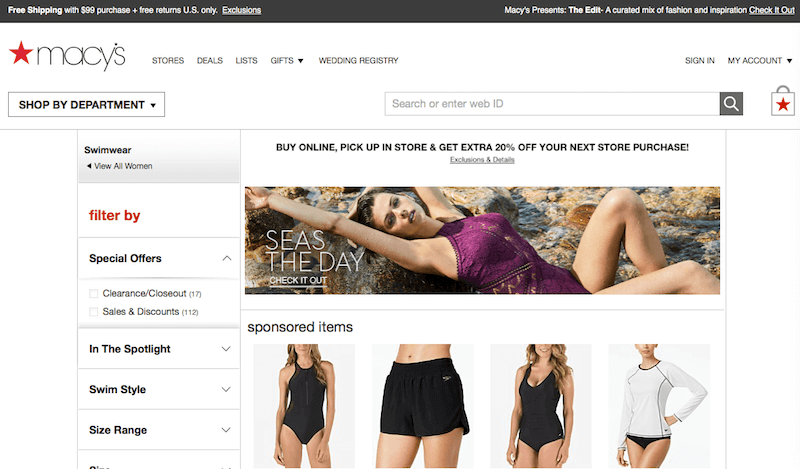Click the 'sponsored items' heading
Viewport: 800px width, 469px height.
(x=300, y=327)
